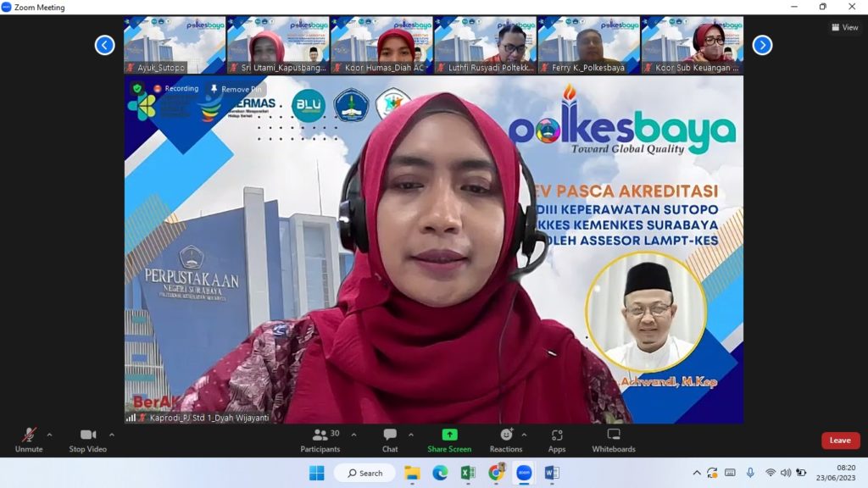This screenshot has width=868, height=488.
Task: Switch to Zoom taskbar icon
Action: 524,473
